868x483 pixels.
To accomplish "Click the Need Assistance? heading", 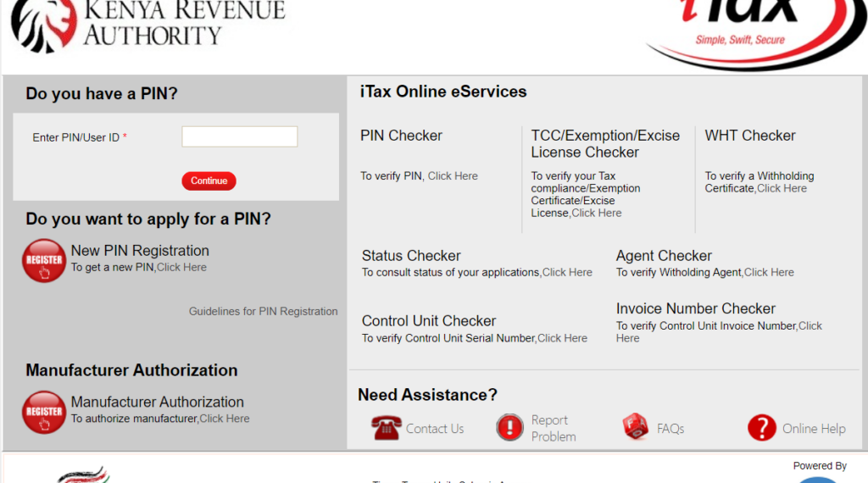I will [x=427, y=395].
